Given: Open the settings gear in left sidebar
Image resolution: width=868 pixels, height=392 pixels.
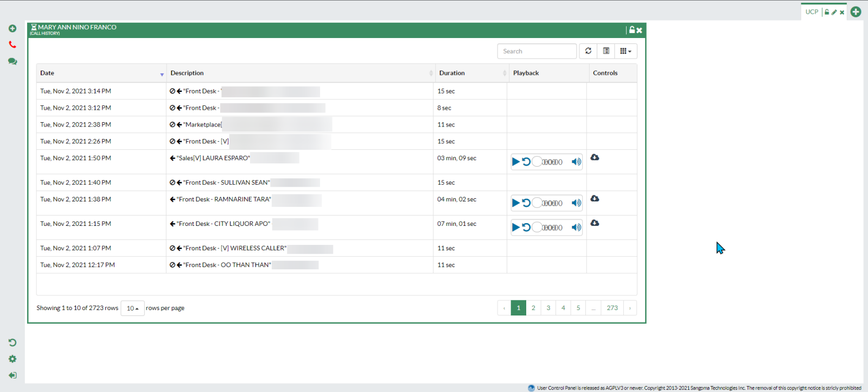Looking at the screenshot, I should (x=12, y=359).
